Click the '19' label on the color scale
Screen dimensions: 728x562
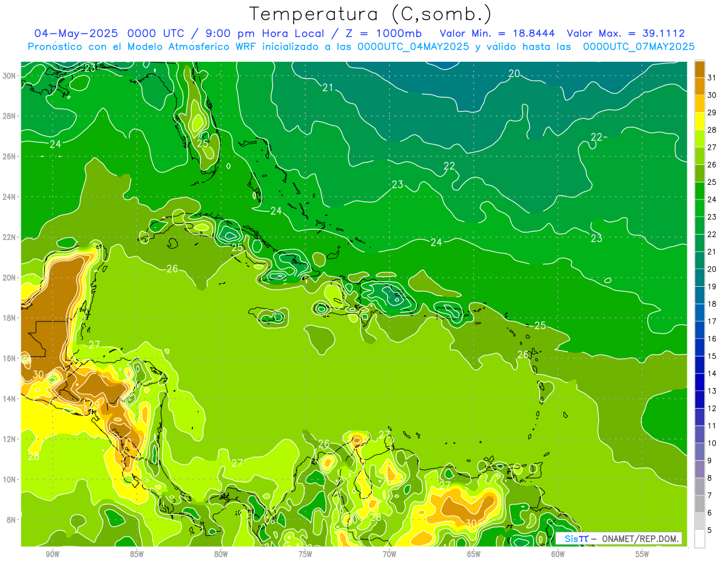pos(712,286)
